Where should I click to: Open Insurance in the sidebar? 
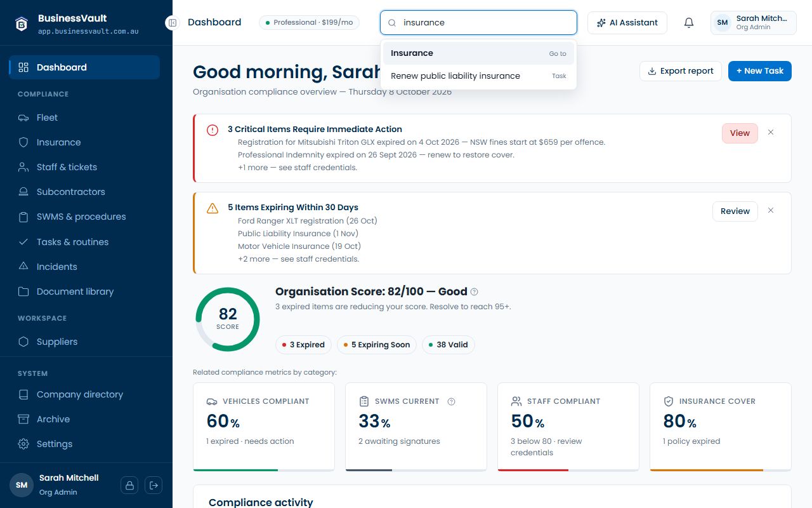[x=84, y=142]
